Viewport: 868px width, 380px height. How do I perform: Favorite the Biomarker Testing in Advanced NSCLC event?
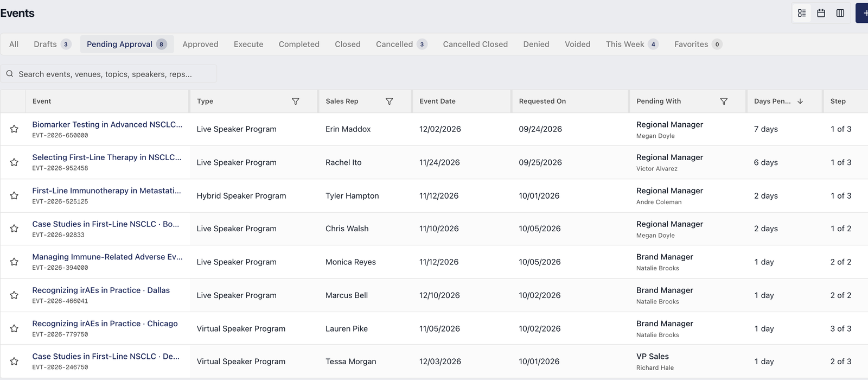[x=14, y=129]
